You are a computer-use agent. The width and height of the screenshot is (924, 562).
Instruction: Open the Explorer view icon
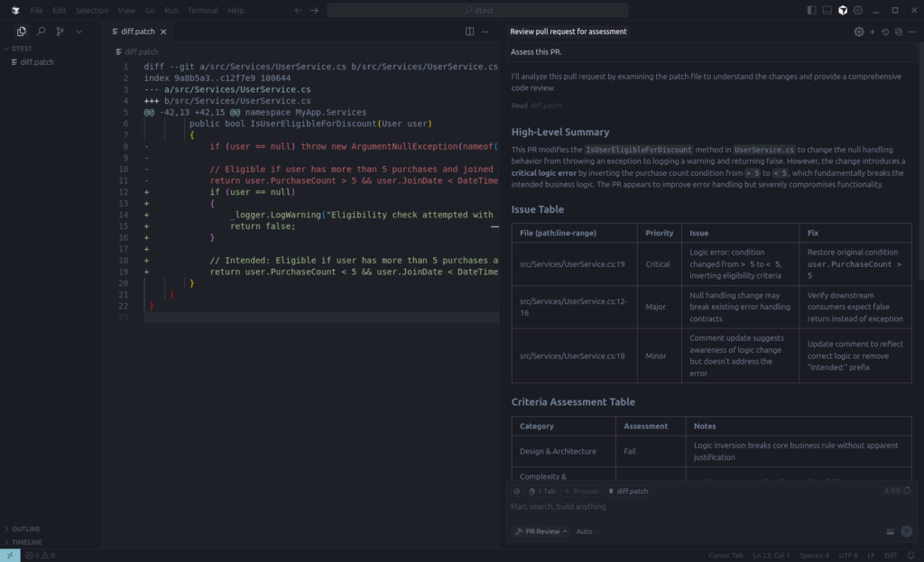coord(22,31)
